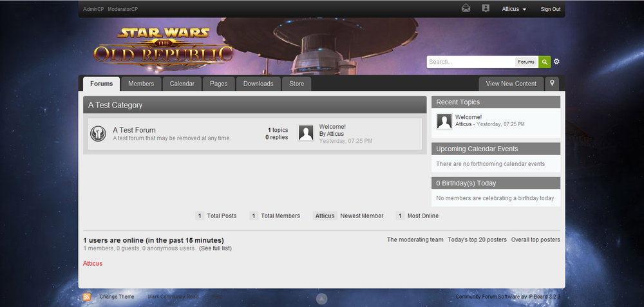Screen dimensions: 644x307
Task: Click the green search magnifier button
Action: (x=545, y=62)
